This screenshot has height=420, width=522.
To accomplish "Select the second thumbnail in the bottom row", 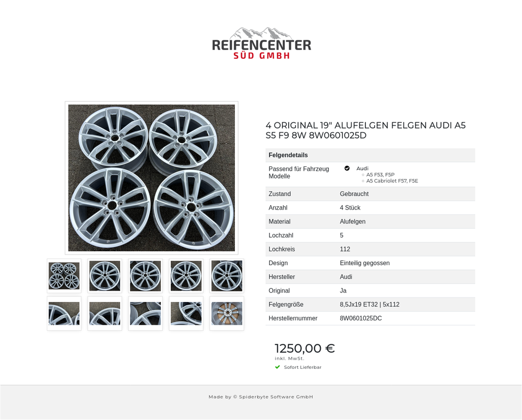I will (x=104, y=313).
